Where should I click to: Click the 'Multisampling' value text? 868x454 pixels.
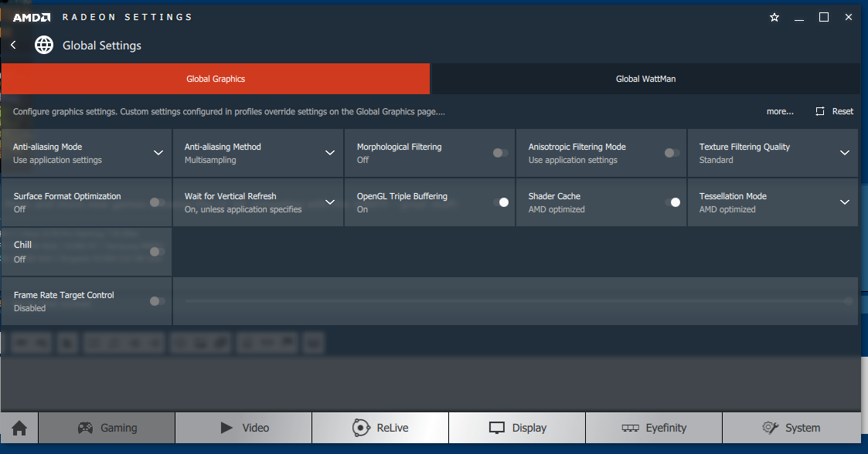210,160
